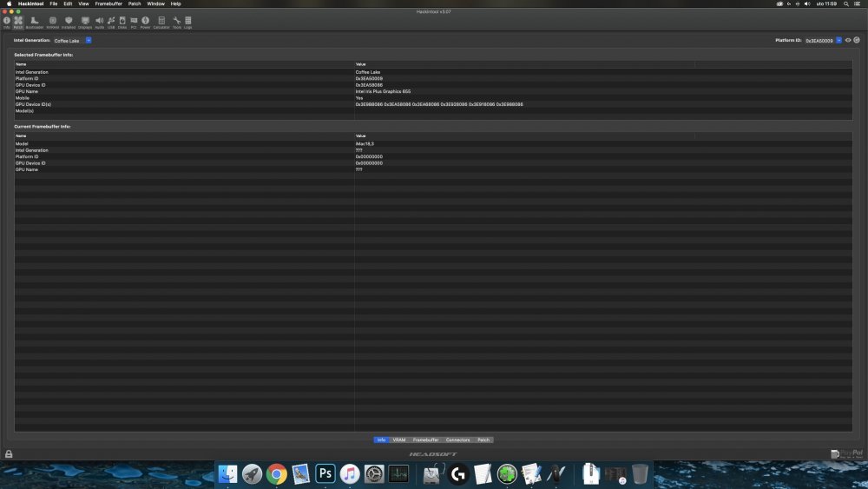Expand the Platform ID dropdown
Image resolution: width=868 pixels, height=489 pixels.
click(838, 41)
